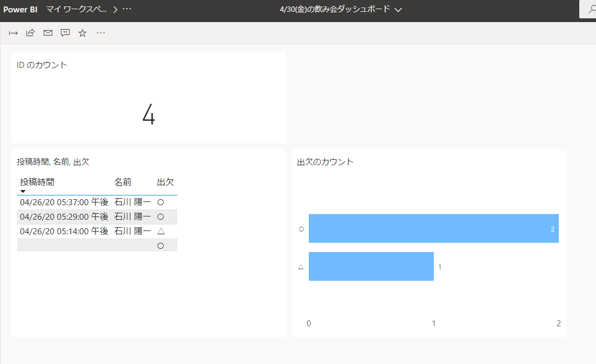Select cell 04/26/20 05:29:00 午後
Screen dimensions: 596x364
coord(64,216)
